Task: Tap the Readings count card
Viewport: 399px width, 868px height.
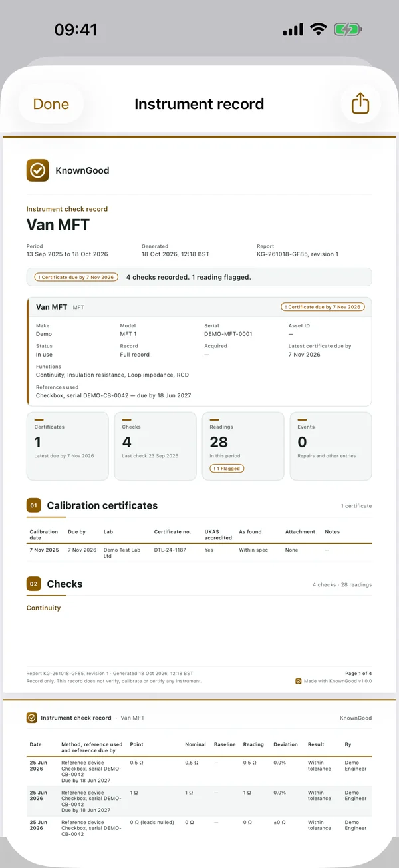Action: pyautogui.click(x=243, y=446)
